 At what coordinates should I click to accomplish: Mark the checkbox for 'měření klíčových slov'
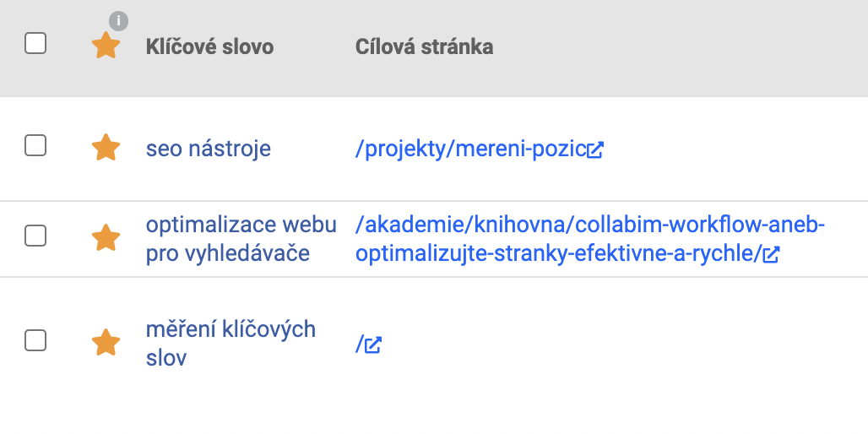35,340
